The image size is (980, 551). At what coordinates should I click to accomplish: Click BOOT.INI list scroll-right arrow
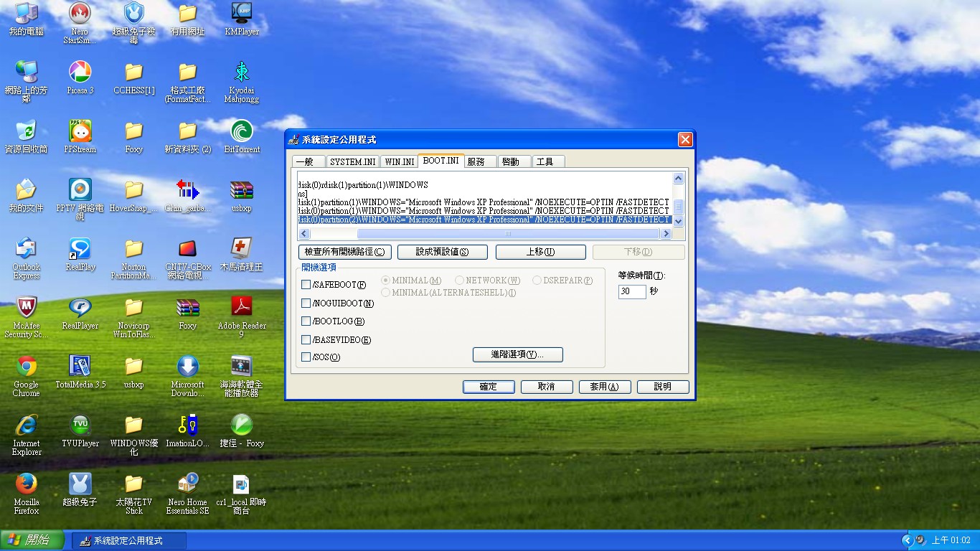point(666,234)
